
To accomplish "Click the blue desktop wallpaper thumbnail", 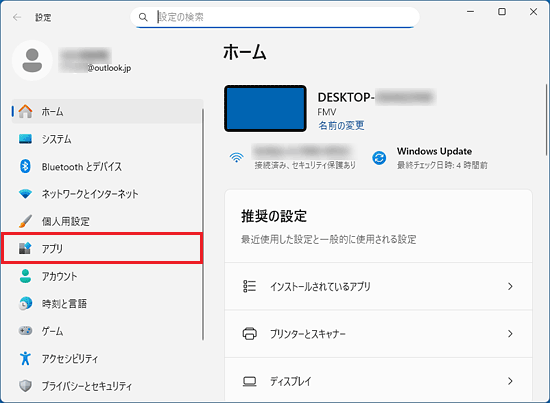I will [265, 108].
